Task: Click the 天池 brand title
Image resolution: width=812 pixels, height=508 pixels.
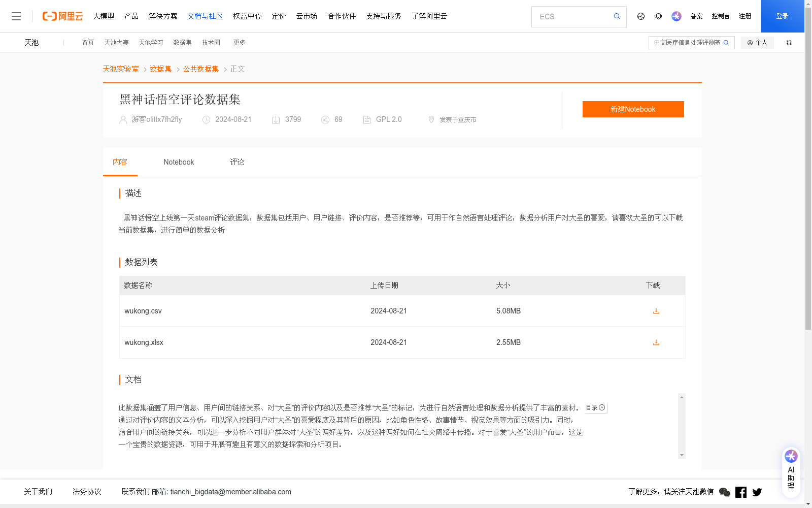Action: click(31, 43)
